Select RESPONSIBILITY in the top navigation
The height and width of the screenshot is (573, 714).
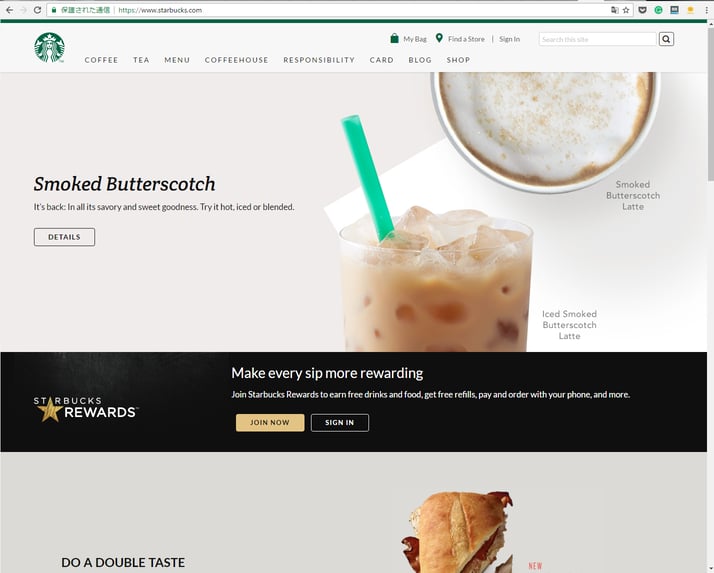pyautogui.click(x=319, y=60)
